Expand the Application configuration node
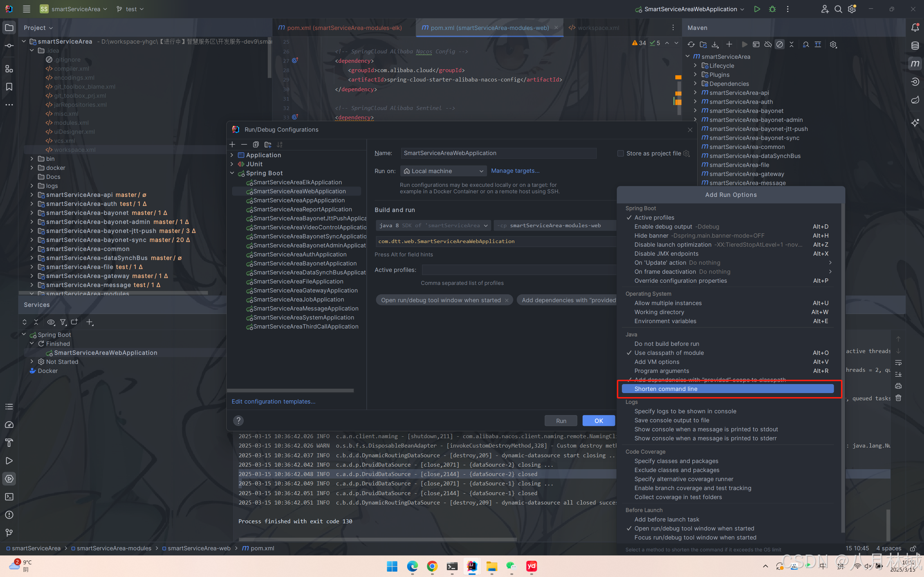Screen dimensions: 924x577 point(232,155)
